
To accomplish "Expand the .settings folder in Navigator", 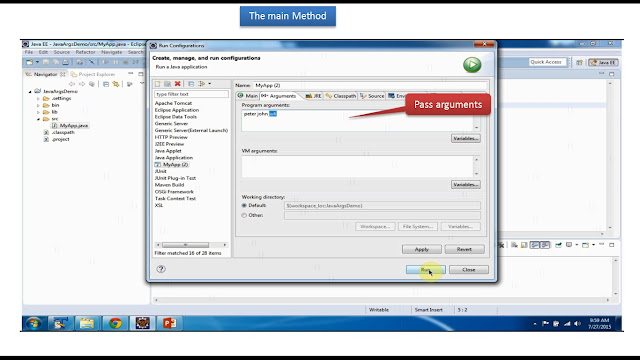I will (38, 98).
